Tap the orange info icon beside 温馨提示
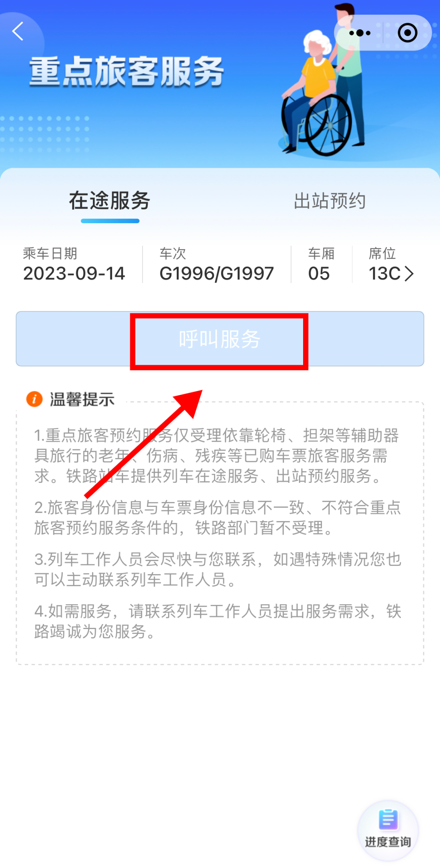Screen dimensions: 440x868 (x=34, y=399)
